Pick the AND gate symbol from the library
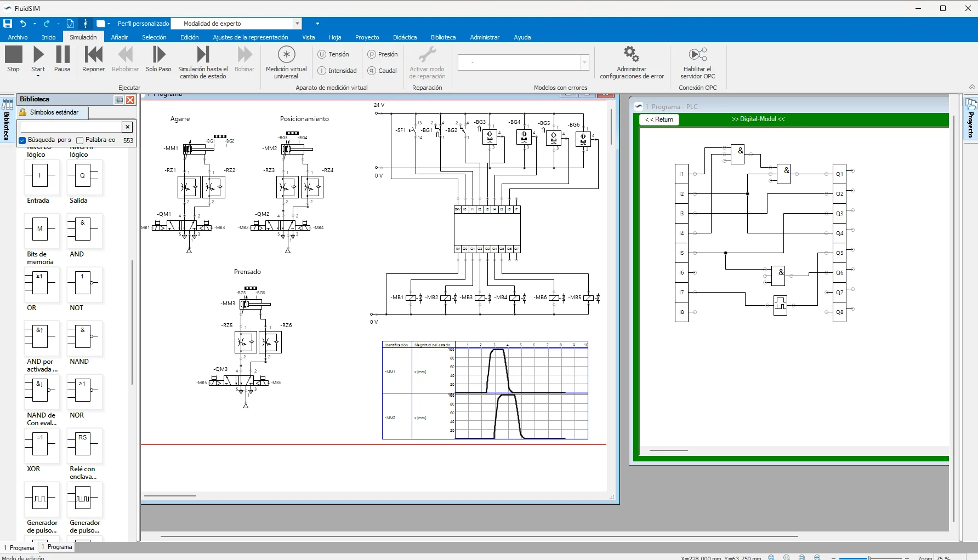This screenshot has height=560, width=978. point(83,231)
